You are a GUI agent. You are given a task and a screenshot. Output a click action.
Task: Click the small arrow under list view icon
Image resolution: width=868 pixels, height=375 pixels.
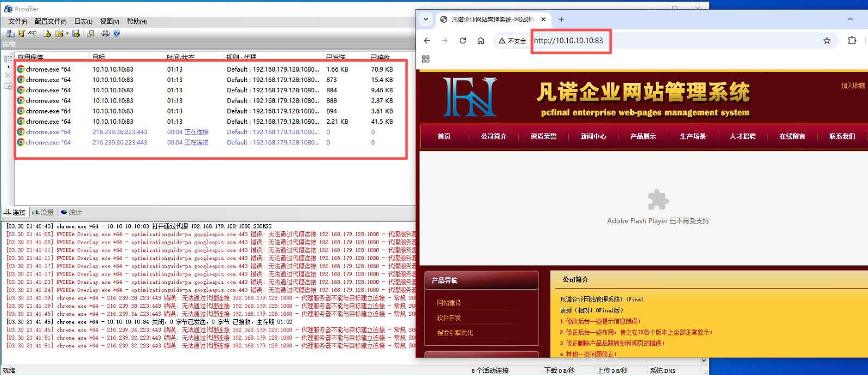pyautogui.click(x=8, y=67)
